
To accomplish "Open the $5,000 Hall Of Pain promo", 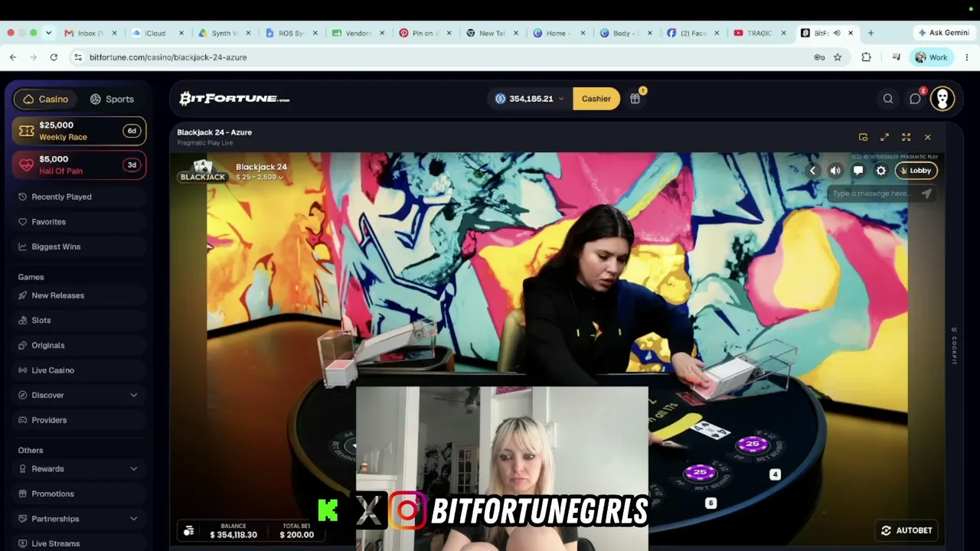I will 79,165.
